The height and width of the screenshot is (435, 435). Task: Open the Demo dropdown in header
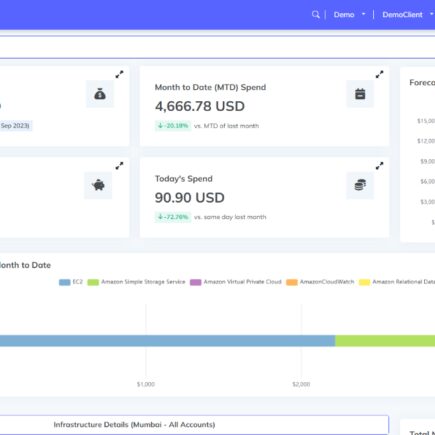tap(349, 15)
